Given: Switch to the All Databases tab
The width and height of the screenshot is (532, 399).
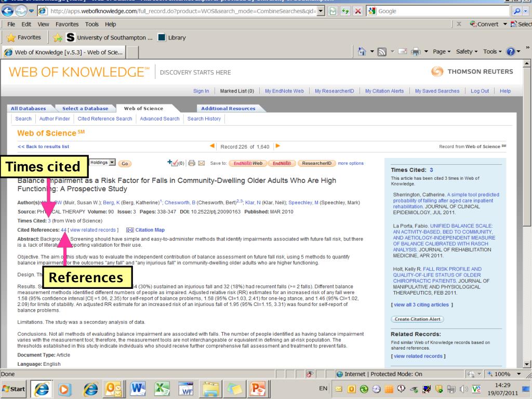Looking at the screenshot, I should click(x=28, y=108).
